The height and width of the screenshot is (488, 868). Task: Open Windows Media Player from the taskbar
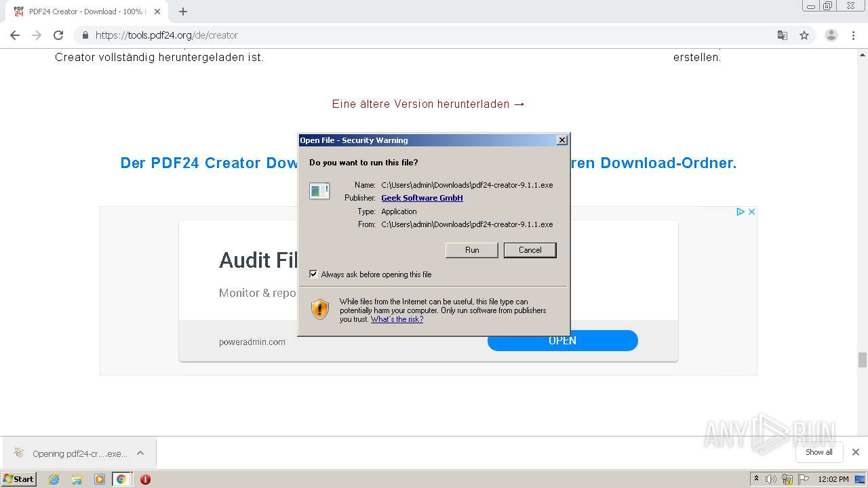100,479
